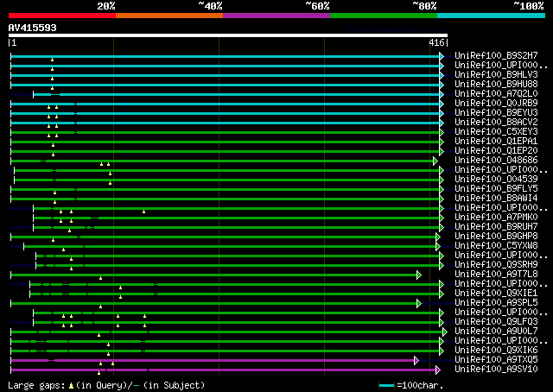The height and width of the screenshot is (392, 553).
Task: Click the purple arrowhead on the A9TXQ5 row
Action: point(416,360)
